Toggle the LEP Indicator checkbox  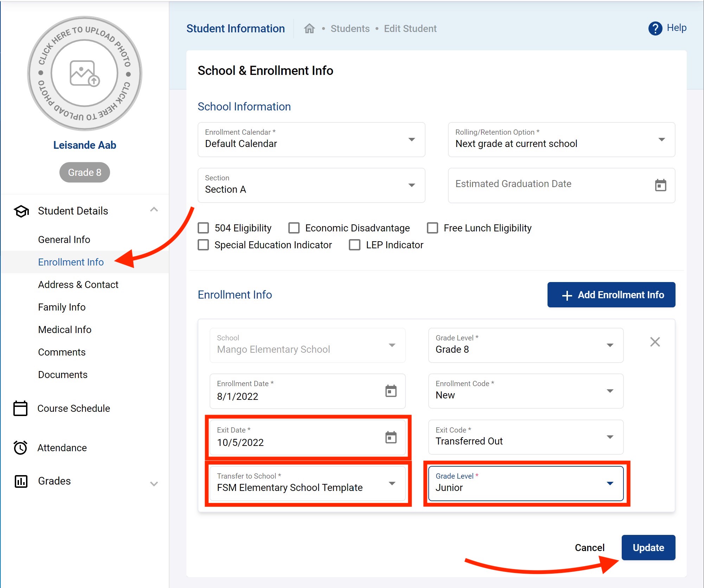(354, 245)
